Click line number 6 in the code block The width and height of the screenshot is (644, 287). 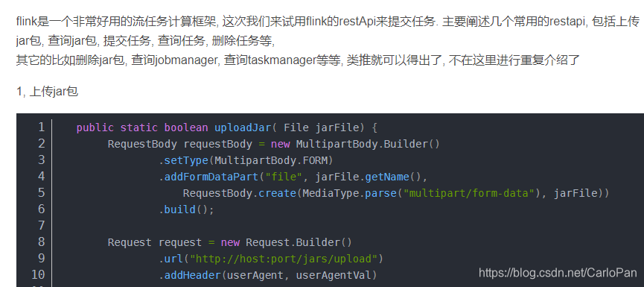[42, 209]
